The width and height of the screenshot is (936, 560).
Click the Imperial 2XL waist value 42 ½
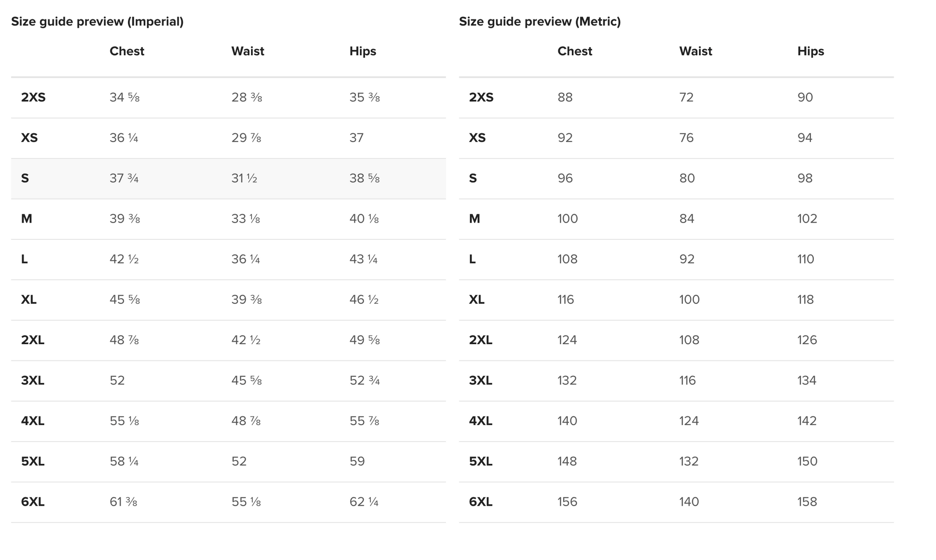[x=245, y=340]
